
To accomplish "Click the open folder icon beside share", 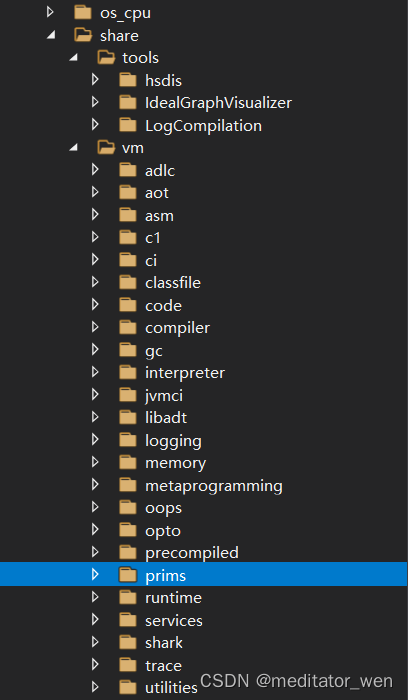I will 83,35.
